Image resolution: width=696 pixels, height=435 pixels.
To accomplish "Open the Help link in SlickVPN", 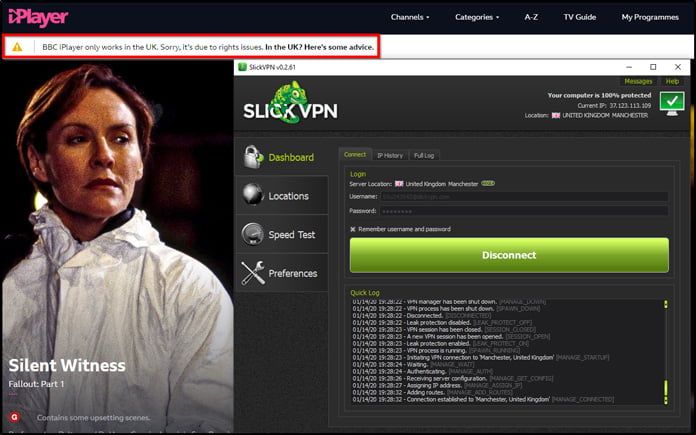I will [672, 81].
